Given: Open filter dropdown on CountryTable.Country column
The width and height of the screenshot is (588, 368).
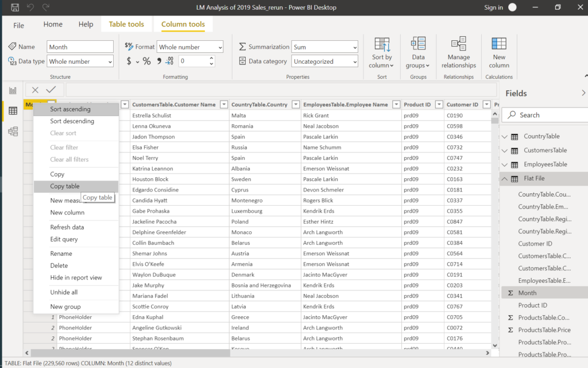Looking at the screenshot, I should point(296,105).
